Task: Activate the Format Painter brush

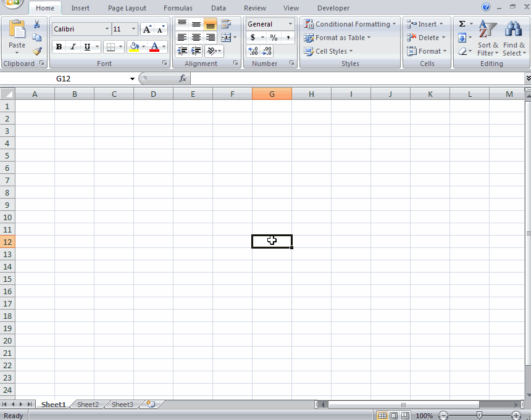Action: click(x=36, y=51)
